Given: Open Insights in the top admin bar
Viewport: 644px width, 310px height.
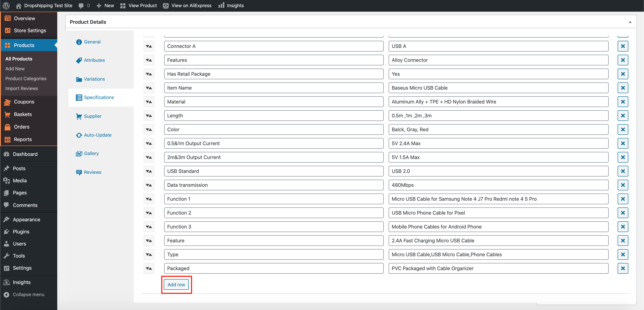Looking at the screenshot, I should pyautogui.click(x=231, y=6).
